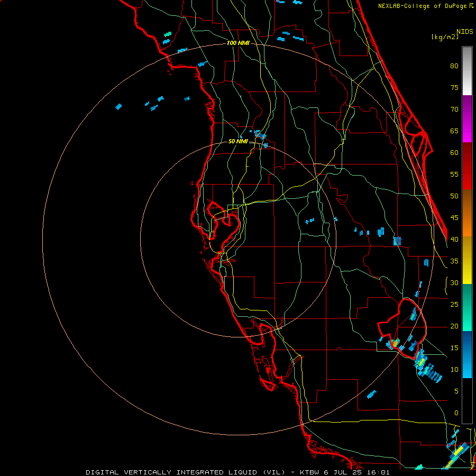Image resolution: width=476 pixels, height=476 pixels.
Task: Click the 75 value on the scale
Action: click(454, 87)
